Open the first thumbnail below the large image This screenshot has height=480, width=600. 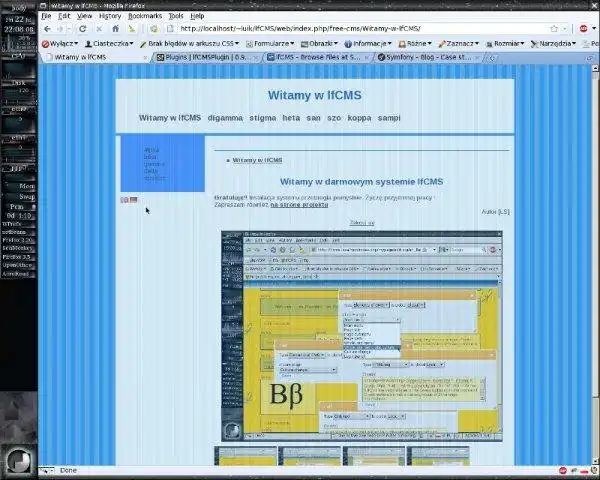click(245, 456)
